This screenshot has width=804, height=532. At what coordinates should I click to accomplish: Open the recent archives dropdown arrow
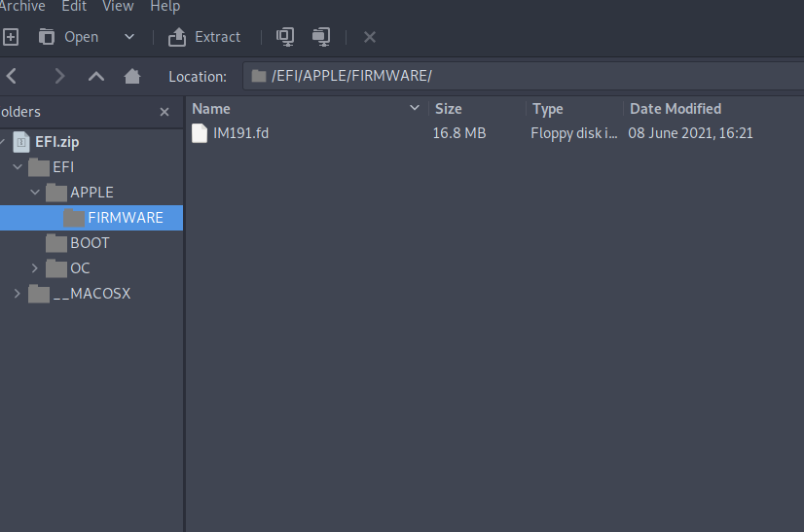click(129, 37)
